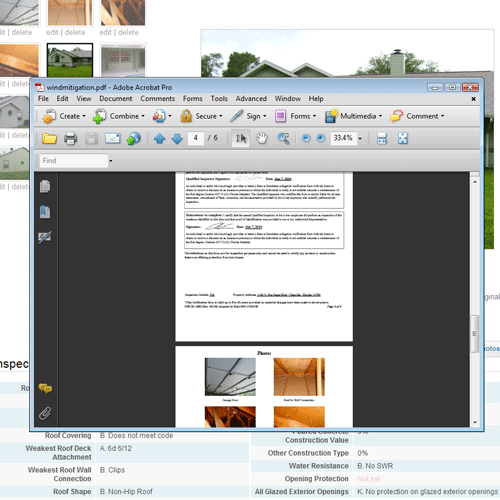Screen dimensions: 500x500
Task: Open the Create PDF toolbar icon
Action: tap(49, 116)
